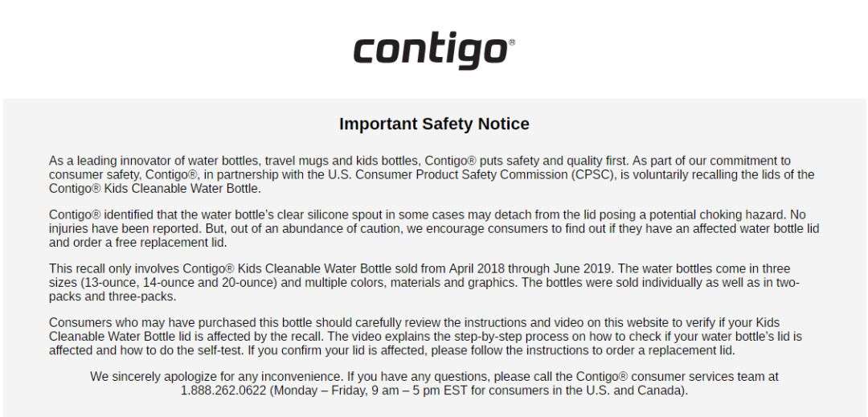Viewport: 868px width, 417px height.
Task: Click the words consumer services team
Action: 700,377
